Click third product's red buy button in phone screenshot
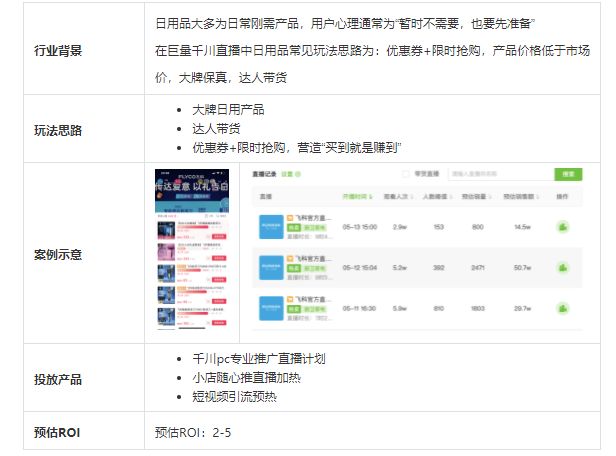 click(x=219, y=280)
